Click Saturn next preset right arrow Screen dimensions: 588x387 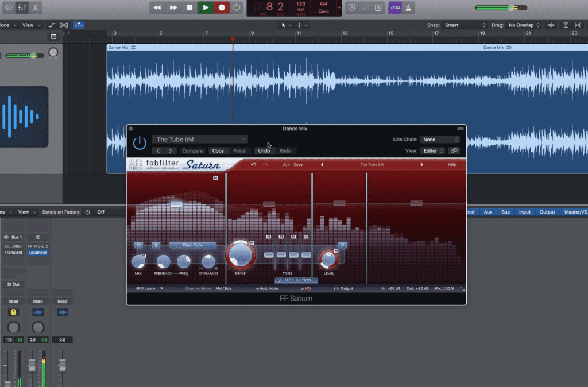(x=422, y=164)
